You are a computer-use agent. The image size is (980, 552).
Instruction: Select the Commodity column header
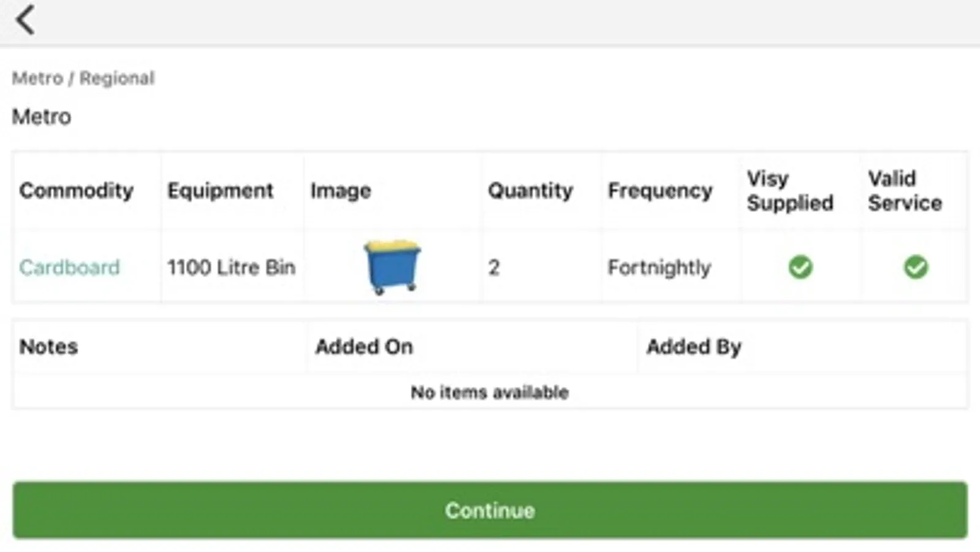coord(76,191)
